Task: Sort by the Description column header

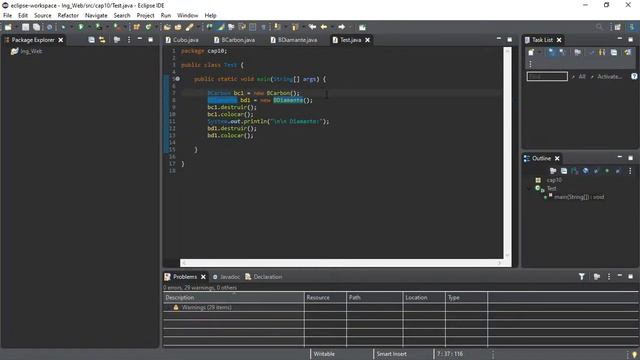Action: pyautogui.click(x=233, y=298)
